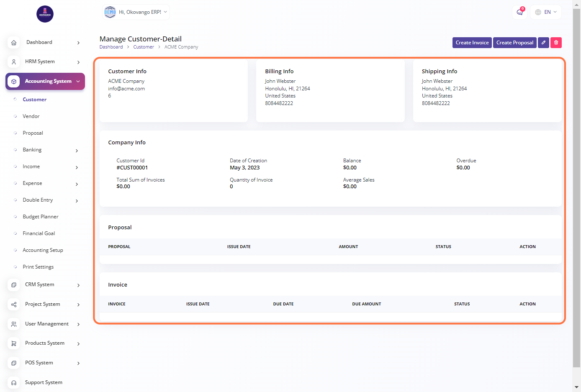Viewport: 581px width, 392px height.
Task: Click the pencil edit customer icon
Action: coord(543,43)
